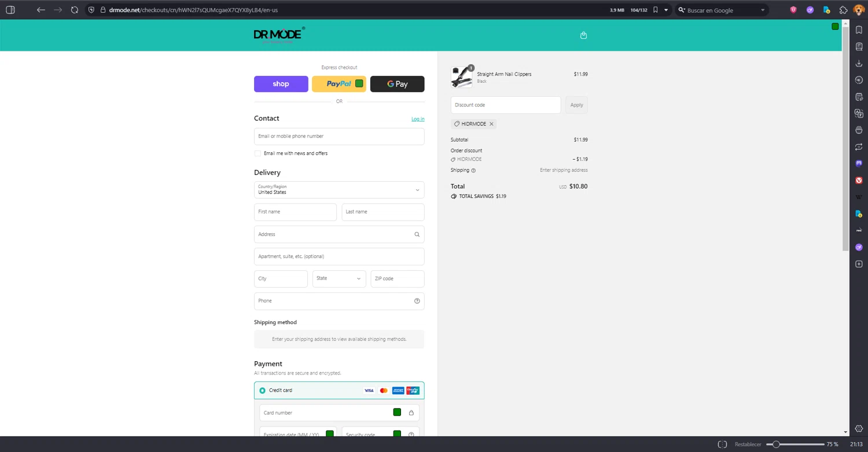Click the Apartment, suite field
The height and width of the screenshot is (452, 868).
pos(339,256)
